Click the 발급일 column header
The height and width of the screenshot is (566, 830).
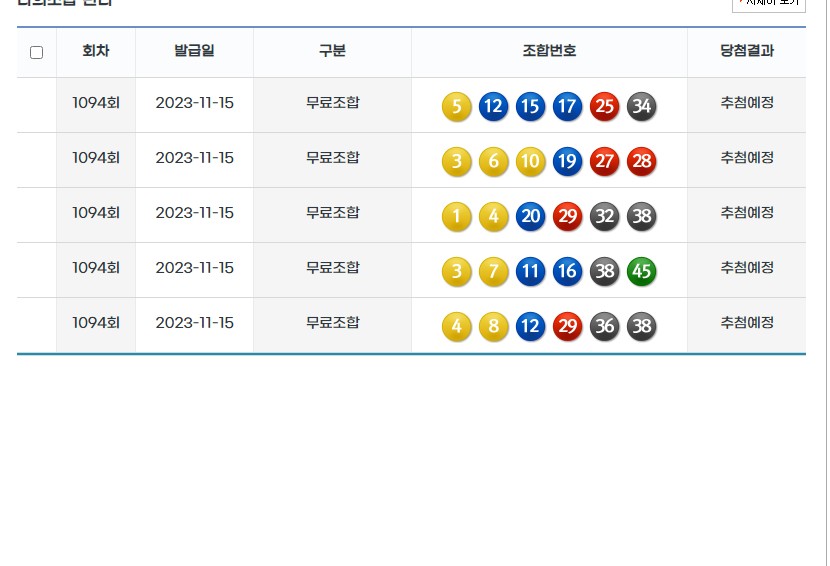coord(194,51)
